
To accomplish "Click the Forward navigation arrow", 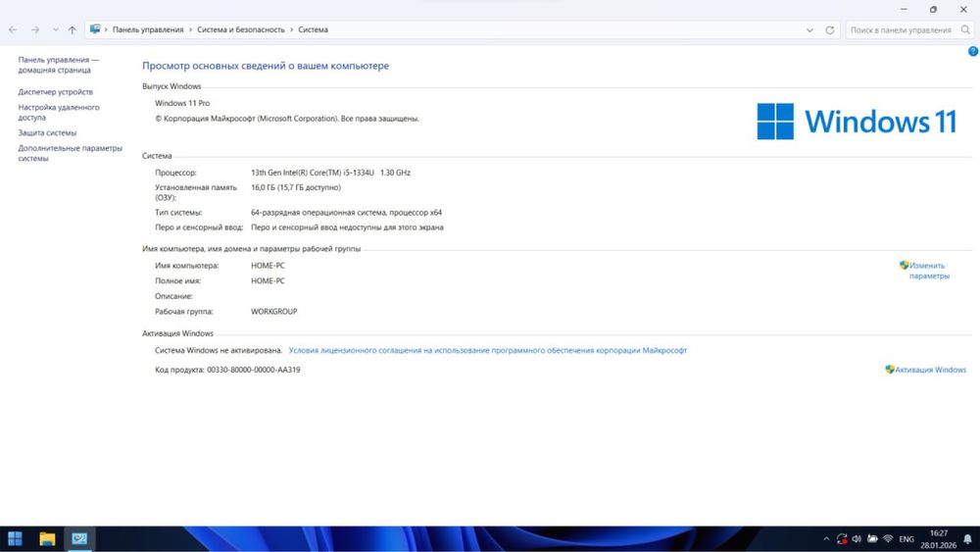I will (35, 30).
